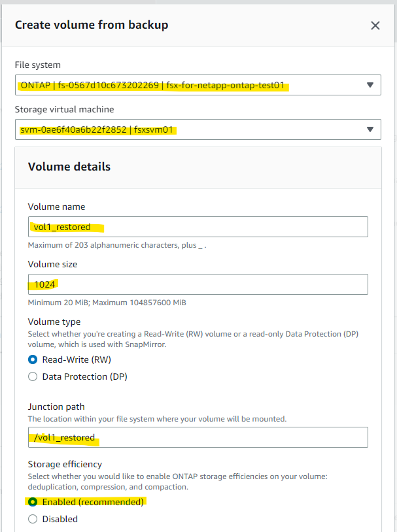Select Read-Write (RW) volume type
This screenshot has width=397, height=532.
pos(33,359)
